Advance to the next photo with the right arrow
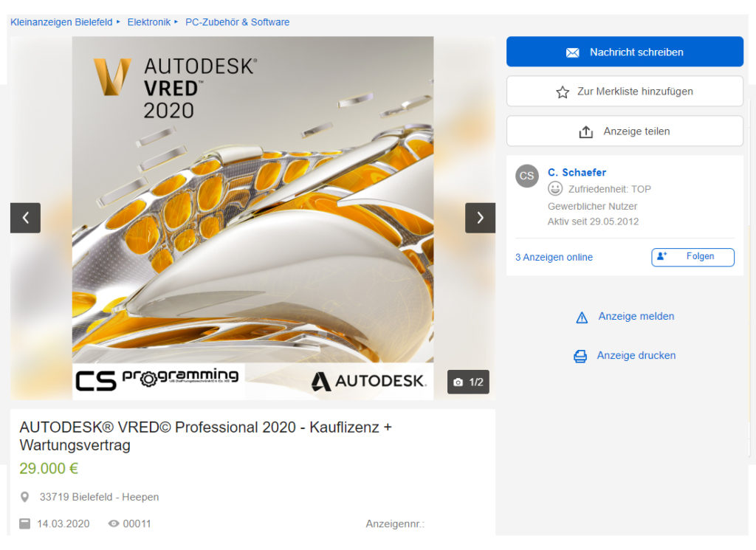This screenshot has width=756, height=550. [480, 218]
